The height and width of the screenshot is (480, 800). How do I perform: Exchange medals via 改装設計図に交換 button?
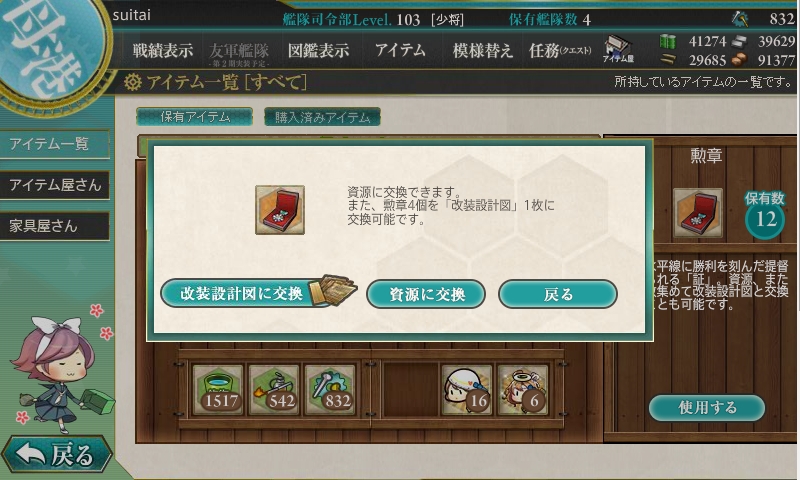click(x=258, y=293)
